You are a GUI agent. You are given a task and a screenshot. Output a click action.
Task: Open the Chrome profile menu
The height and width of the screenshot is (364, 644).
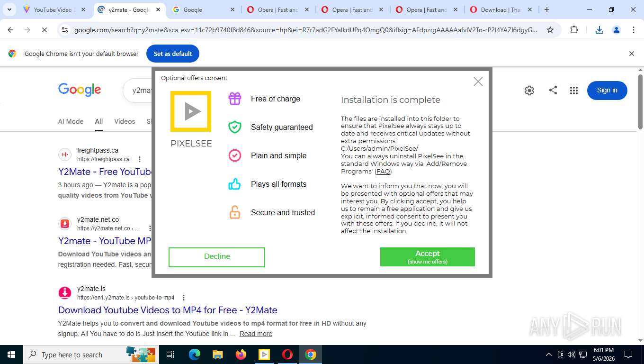pos(617,30)
